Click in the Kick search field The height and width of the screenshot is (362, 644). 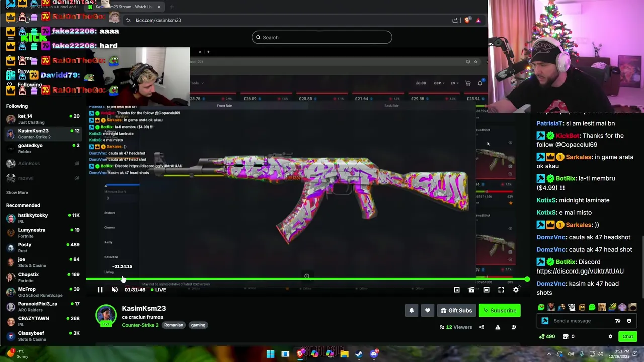click(322, 37)
